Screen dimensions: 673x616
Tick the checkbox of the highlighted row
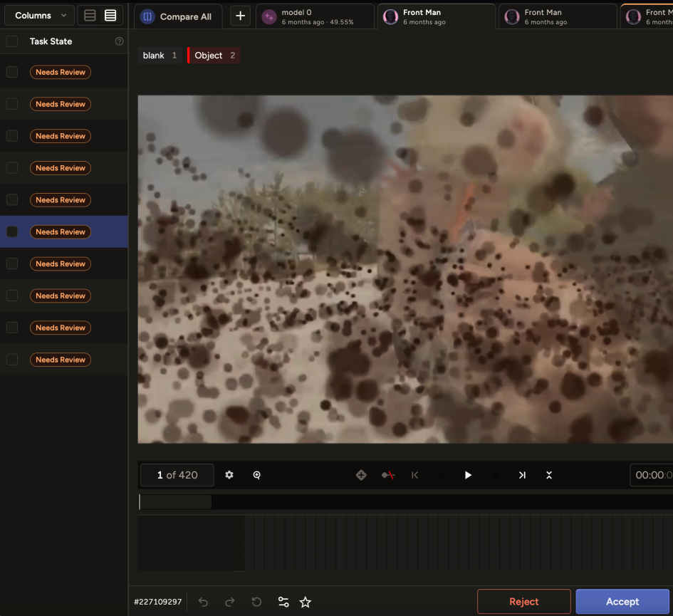click(12, 231)
